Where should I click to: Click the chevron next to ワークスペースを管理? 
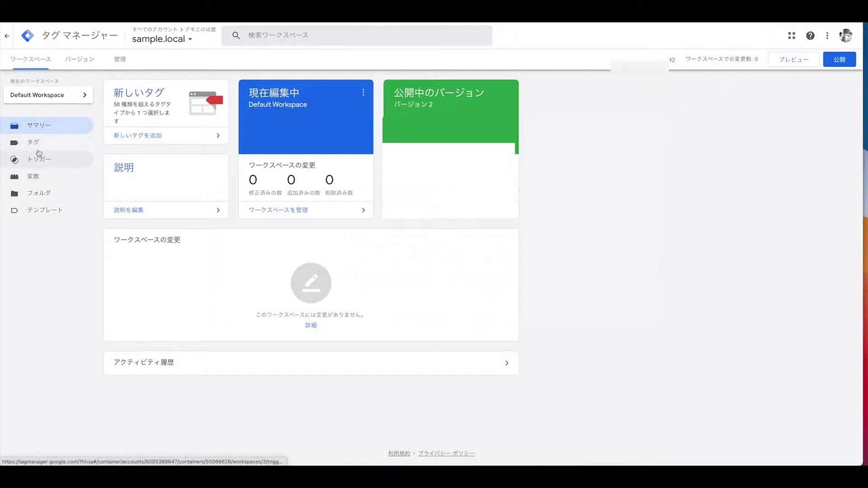(363, 210)
